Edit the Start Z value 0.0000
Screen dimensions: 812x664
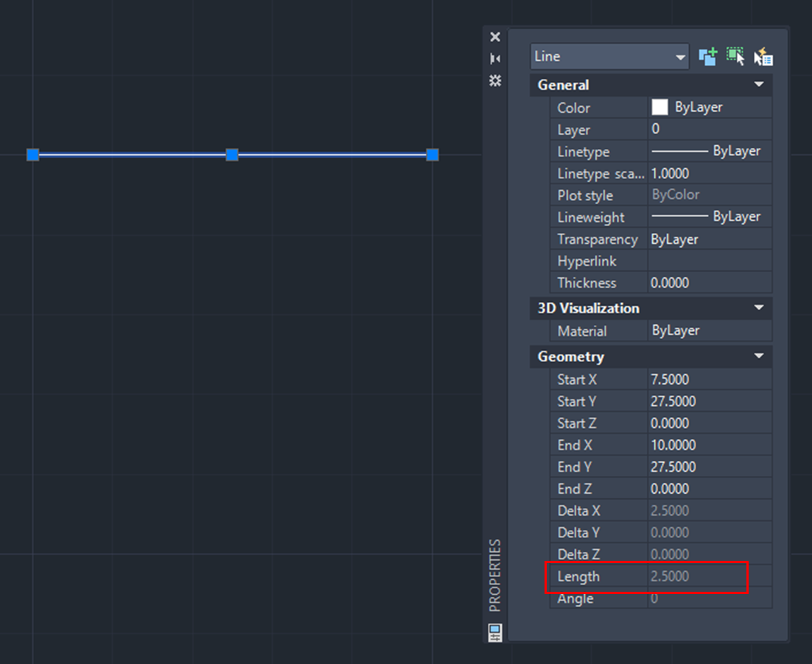(710, 422)
